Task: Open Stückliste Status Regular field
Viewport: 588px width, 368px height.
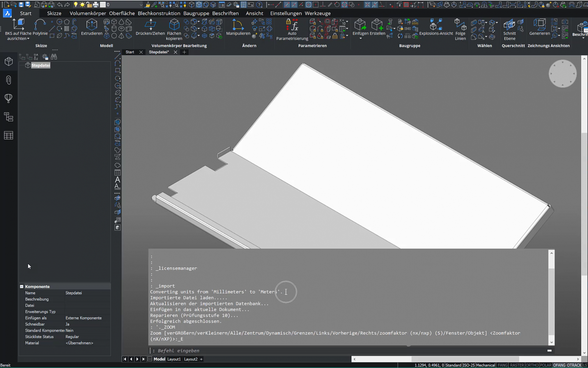Action: pyautogui.click(x=88, y=337)
